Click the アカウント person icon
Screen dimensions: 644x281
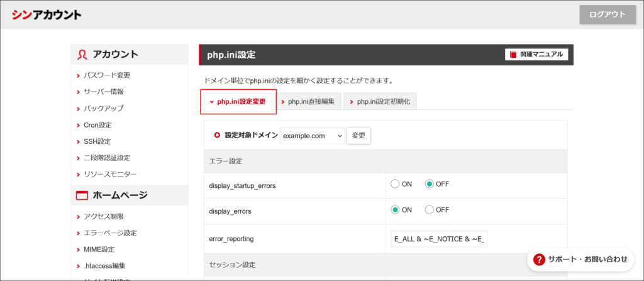click(82, 55)
